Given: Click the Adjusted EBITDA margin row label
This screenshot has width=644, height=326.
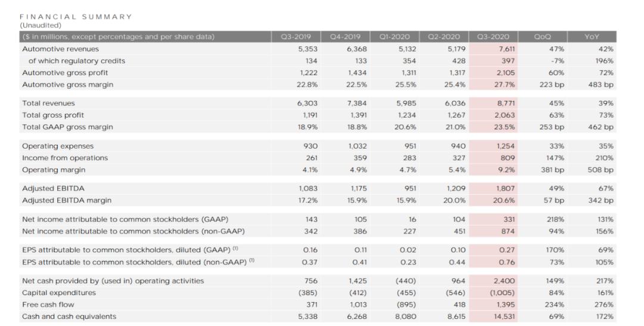Looking at the screenshot, I should pyautogui.click(x=67, y=200).
